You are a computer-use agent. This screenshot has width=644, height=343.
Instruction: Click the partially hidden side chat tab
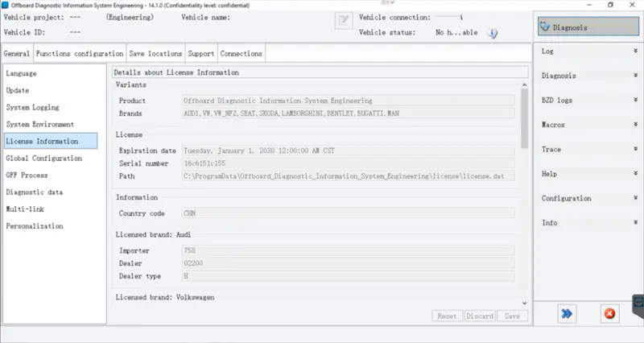pyautogui.click(x=638, y=305)
